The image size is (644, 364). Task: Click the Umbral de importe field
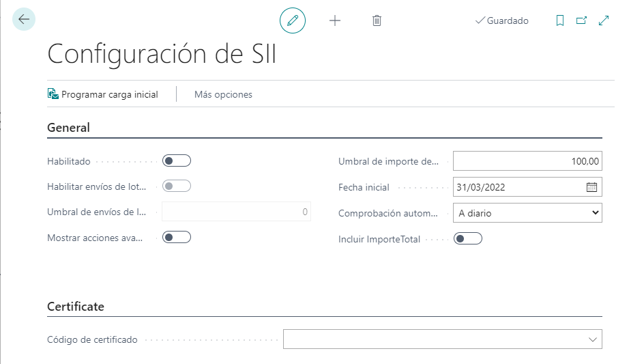pyautogui.click(x=527, y=161)
